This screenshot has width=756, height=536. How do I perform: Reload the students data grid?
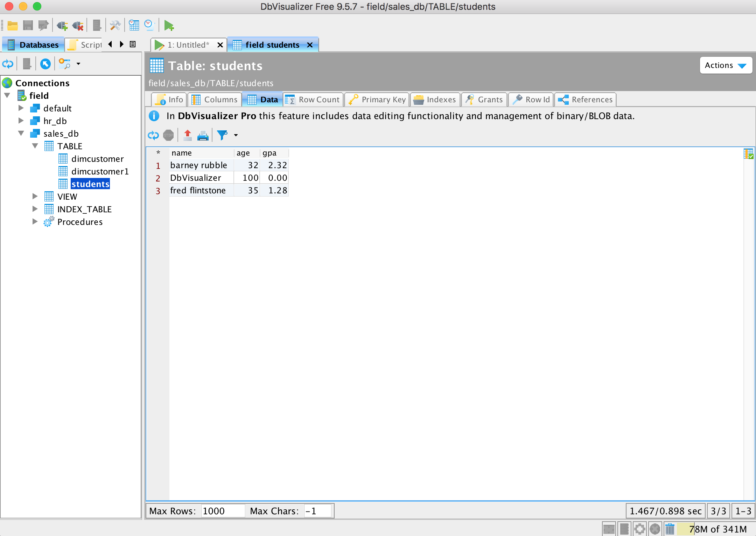153,135
